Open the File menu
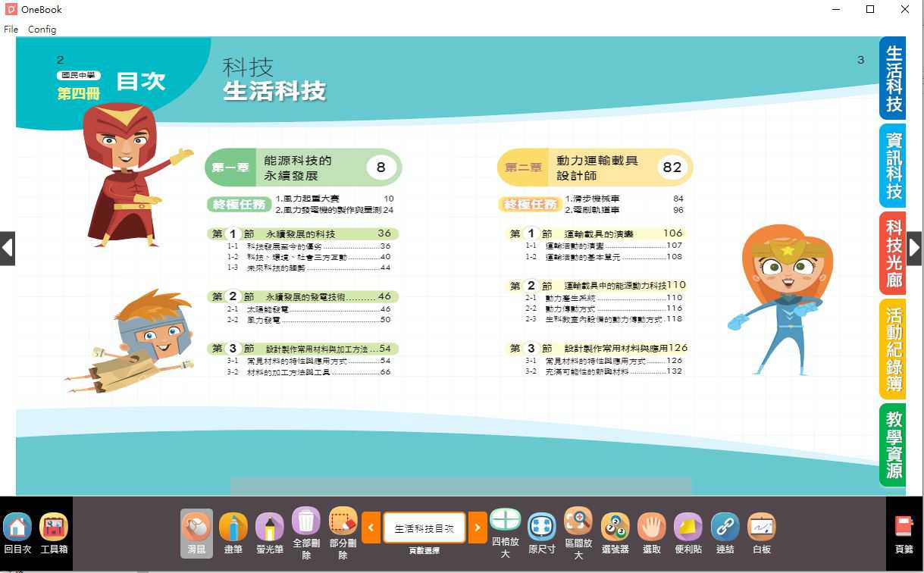The height and width of the screenshot is (573, 924). [x=11, y=29]
